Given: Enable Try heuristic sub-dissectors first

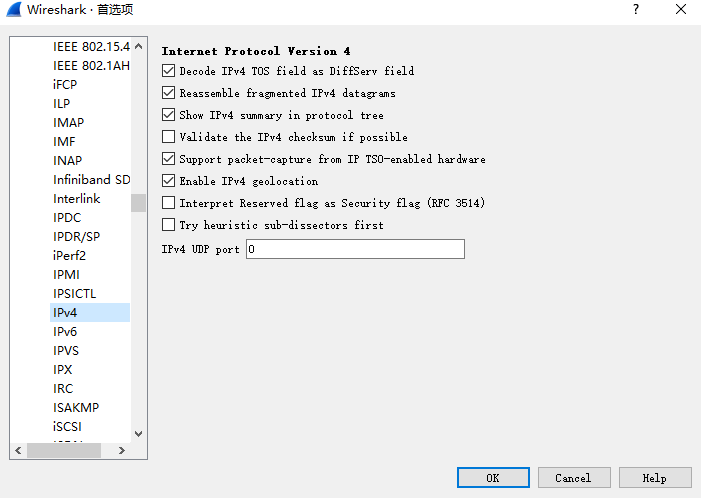Looking at the screenshot, I should coord(169,224).
